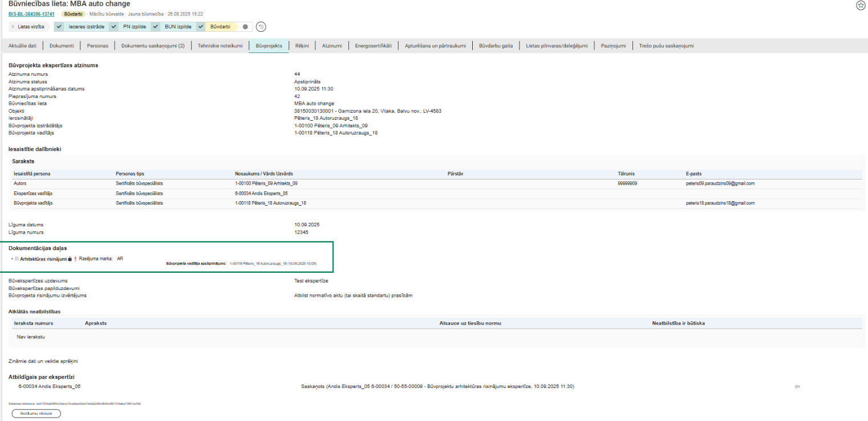Toggle the Arhitektūras risinājumi checkbox
This screenshot has width=868, height=421.
17,259
